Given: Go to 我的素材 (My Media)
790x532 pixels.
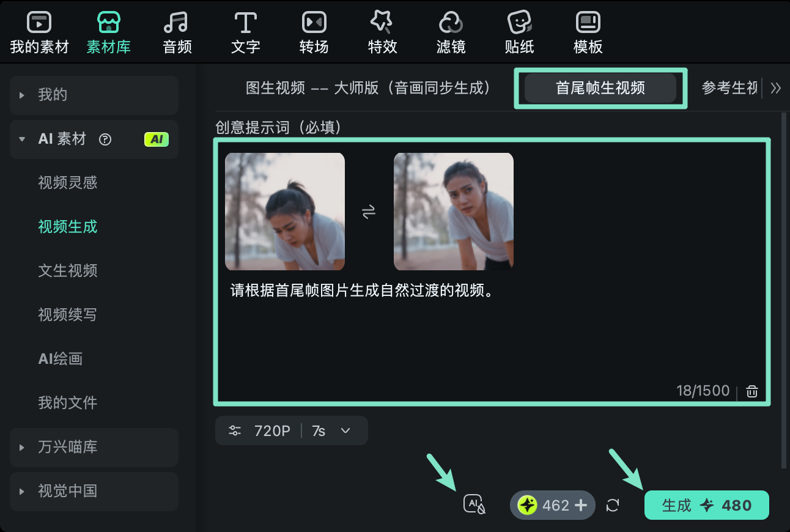Looking at the screenshot, I should pos(39,31).
